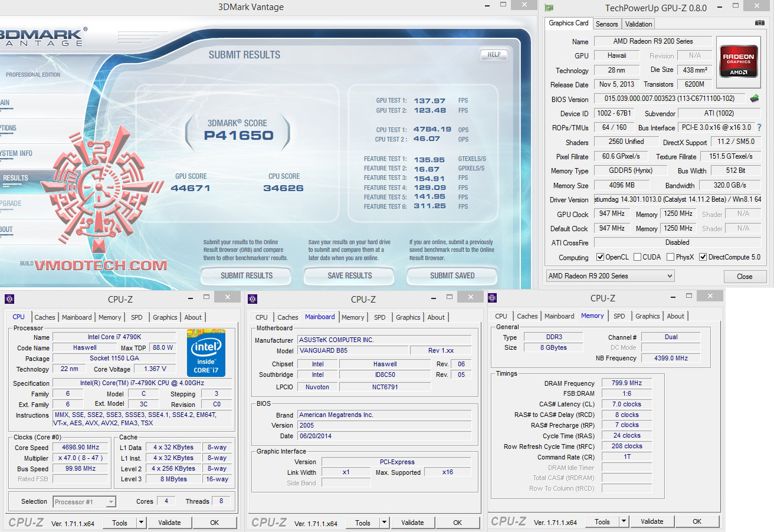
Task: Click the Core Speed value 4698.90 MHz
Action: coord(81,448)
